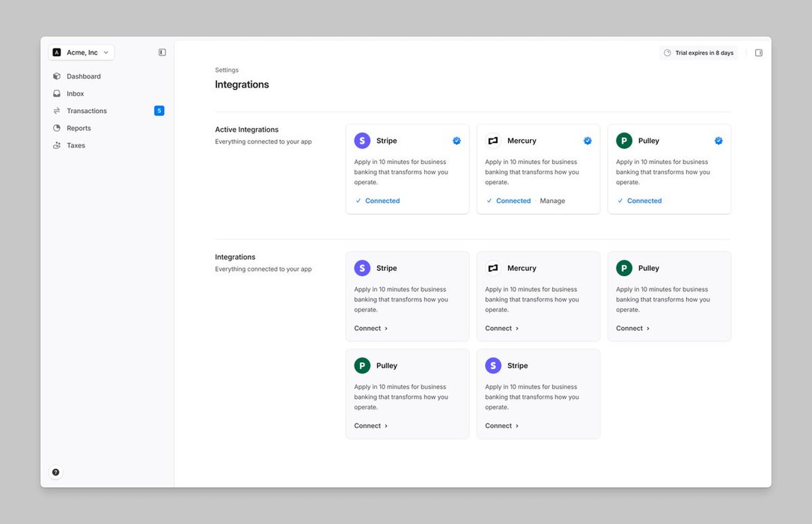Collapse the left sidebar panel icon

coord(162,52)
